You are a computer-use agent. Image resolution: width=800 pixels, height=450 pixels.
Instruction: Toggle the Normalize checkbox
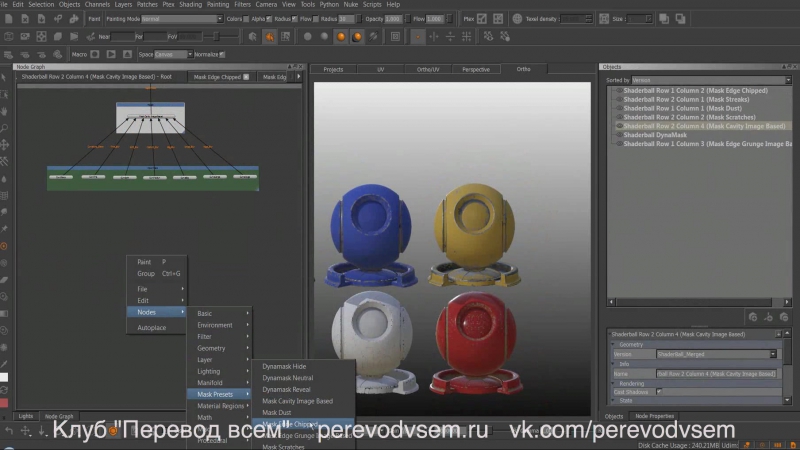[222, 55]
